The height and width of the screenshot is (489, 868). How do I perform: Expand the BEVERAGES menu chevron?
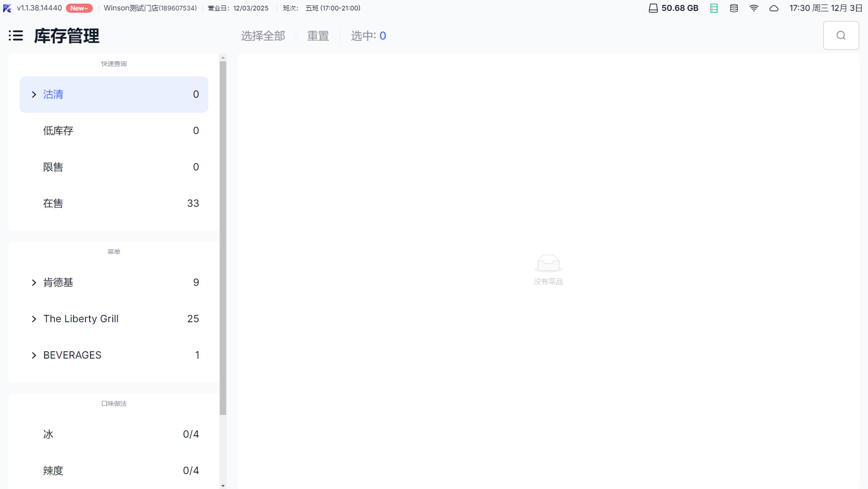pos(34,355)
